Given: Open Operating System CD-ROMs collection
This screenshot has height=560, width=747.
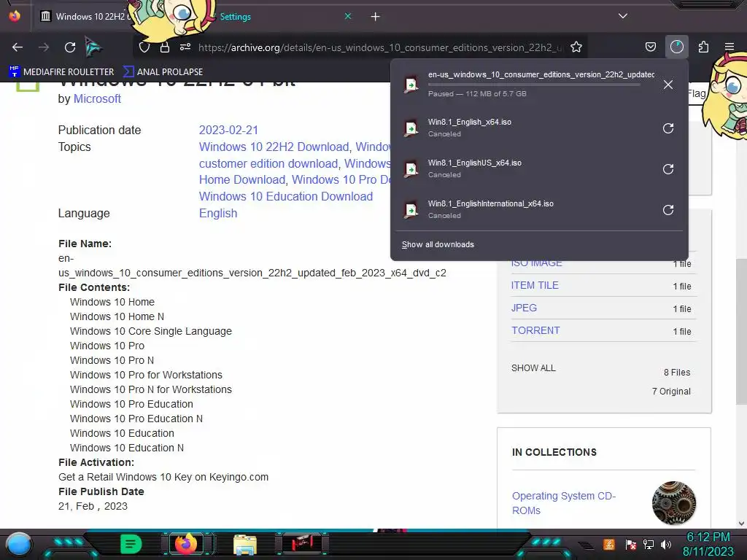Looking at the screenshot, I should click(564, 503).
